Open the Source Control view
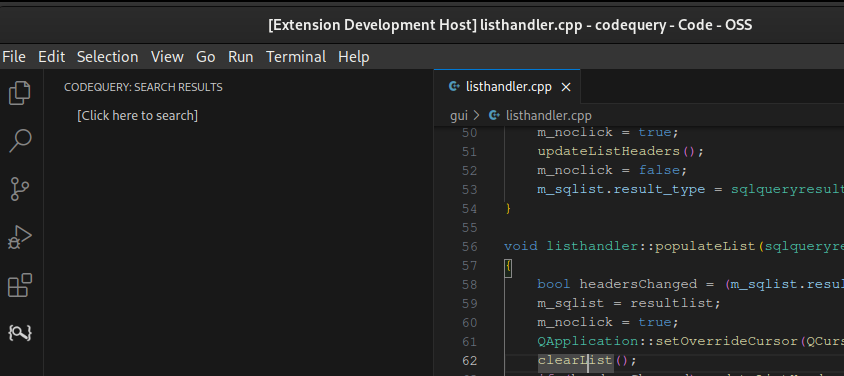Screen dimensions: 844x376 (20, 189)
